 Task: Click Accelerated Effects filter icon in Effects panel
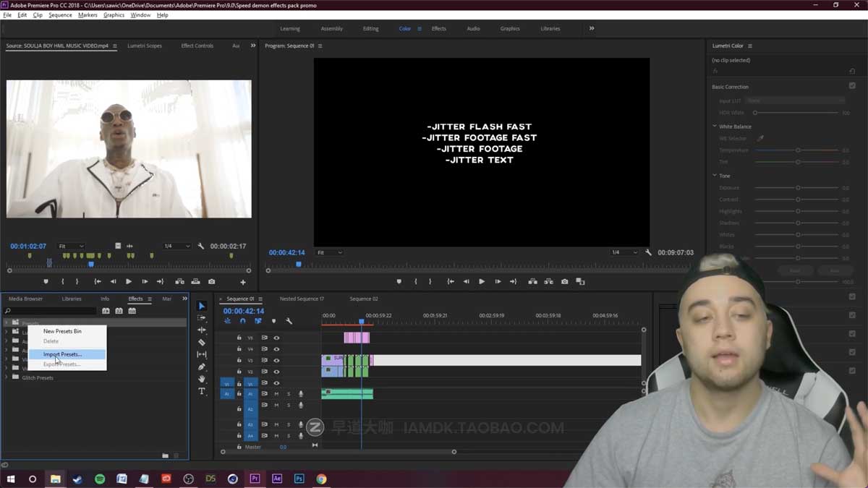tap(106, 311)
